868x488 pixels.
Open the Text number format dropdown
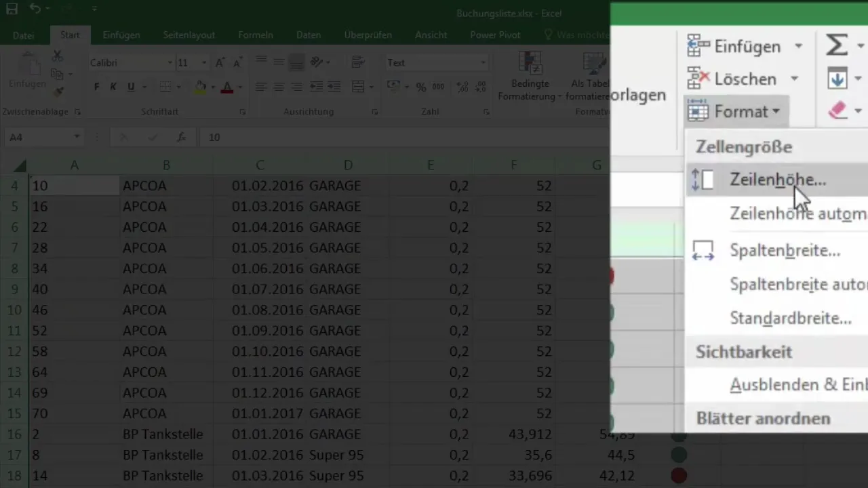coord(483,62)
